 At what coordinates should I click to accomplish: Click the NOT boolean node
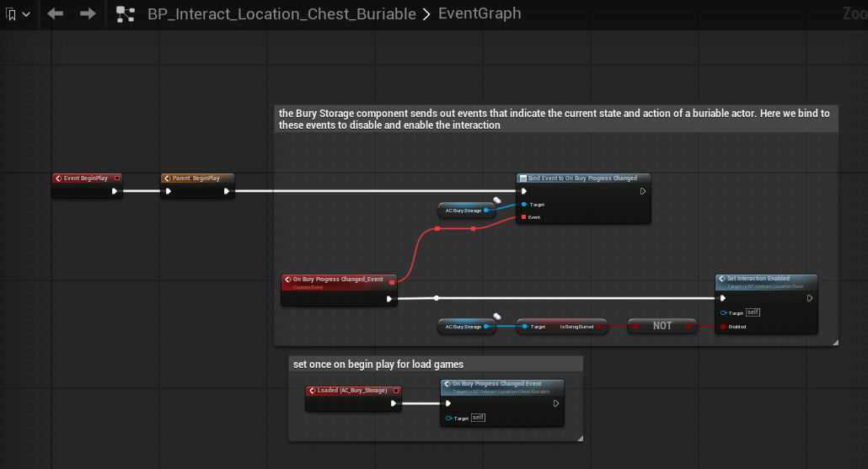(662, 326)
